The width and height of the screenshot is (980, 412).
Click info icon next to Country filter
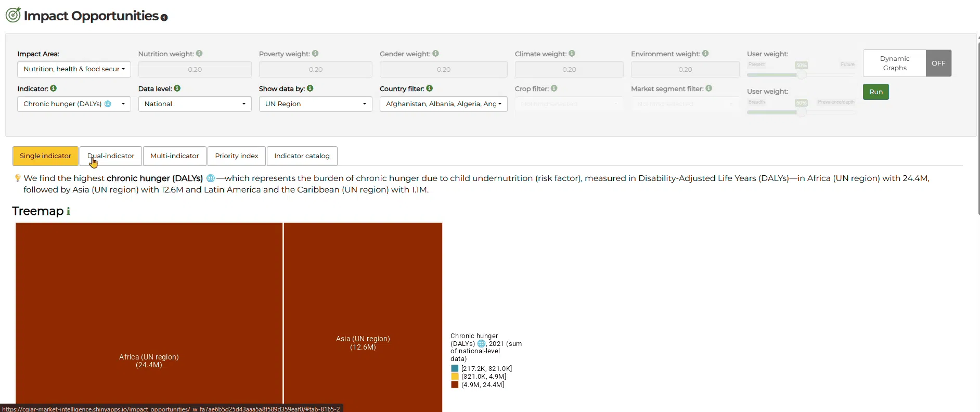(x=430, y=88)
